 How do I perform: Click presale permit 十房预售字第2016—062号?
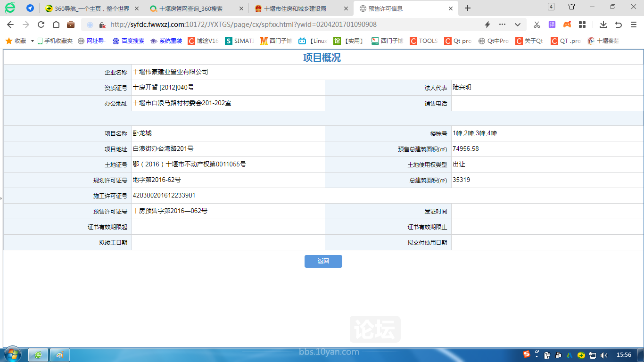(170, 211)
